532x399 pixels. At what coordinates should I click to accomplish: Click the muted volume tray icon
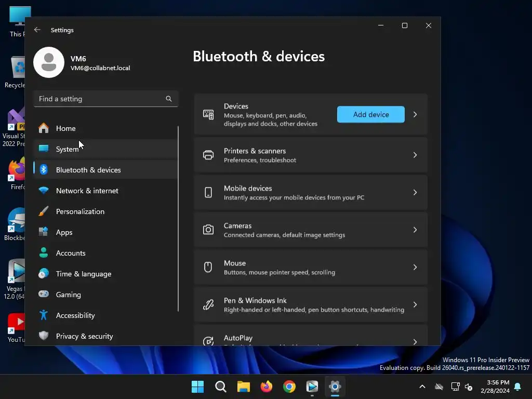pos(469,387)
